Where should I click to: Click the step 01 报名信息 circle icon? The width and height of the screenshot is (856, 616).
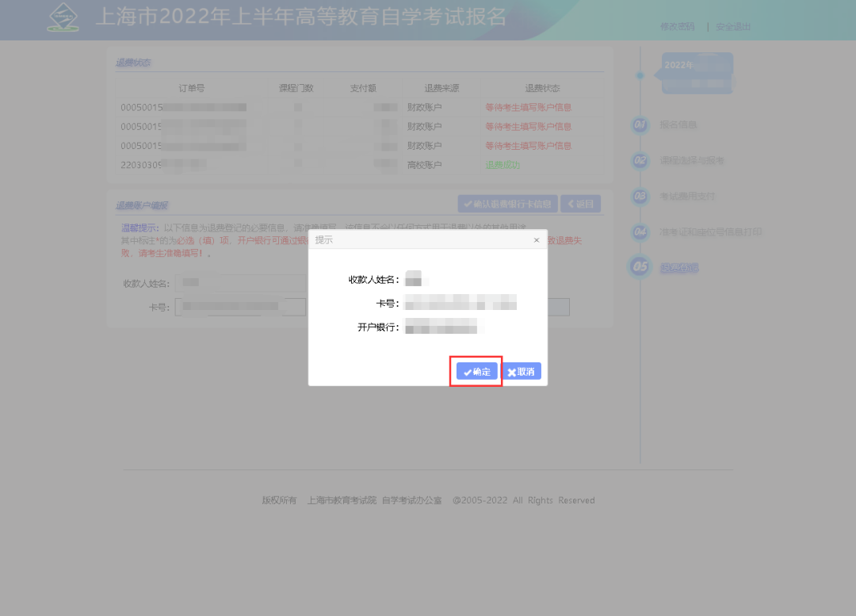click(x=640, y=125)
